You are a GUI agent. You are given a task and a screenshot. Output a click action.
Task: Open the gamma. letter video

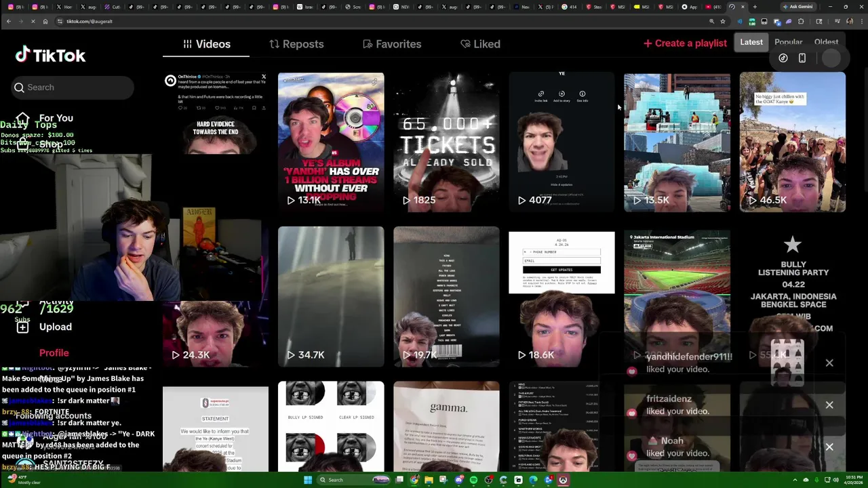tap(446, 427)
